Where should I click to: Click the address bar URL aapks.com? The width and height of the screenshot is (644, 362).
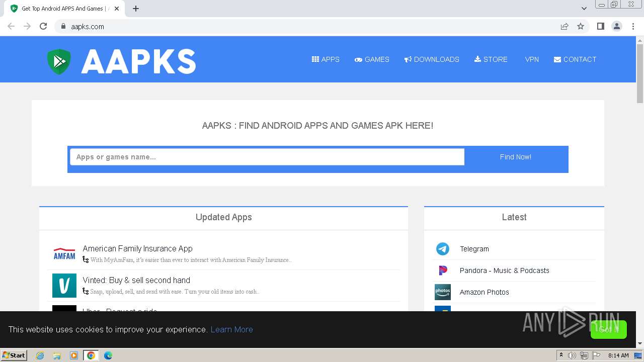(x=88, y=27)
